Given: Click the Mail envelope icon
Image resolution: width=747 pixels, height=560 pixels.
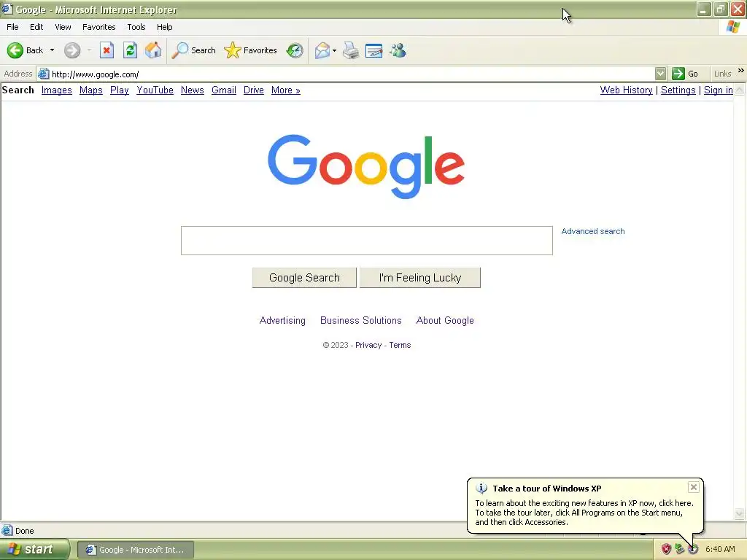Looking at the screenshot, I should [322, 50].
